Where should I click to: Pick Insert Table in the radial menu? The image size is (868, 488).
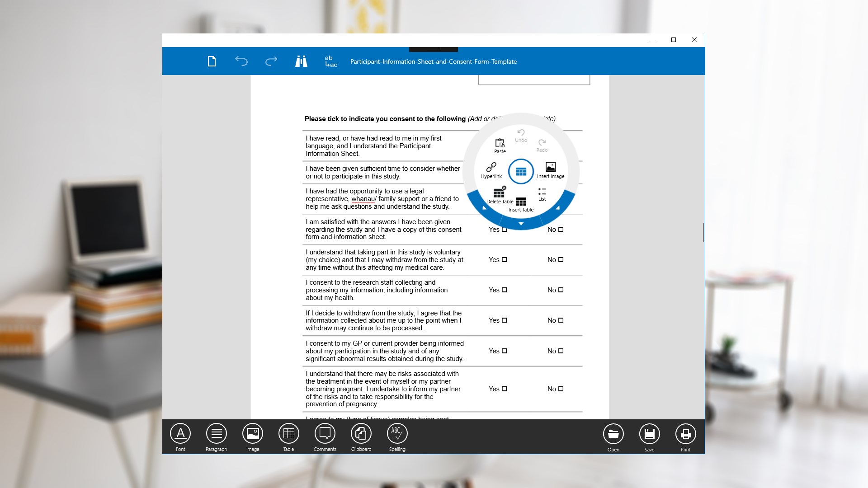coord(521,204)
